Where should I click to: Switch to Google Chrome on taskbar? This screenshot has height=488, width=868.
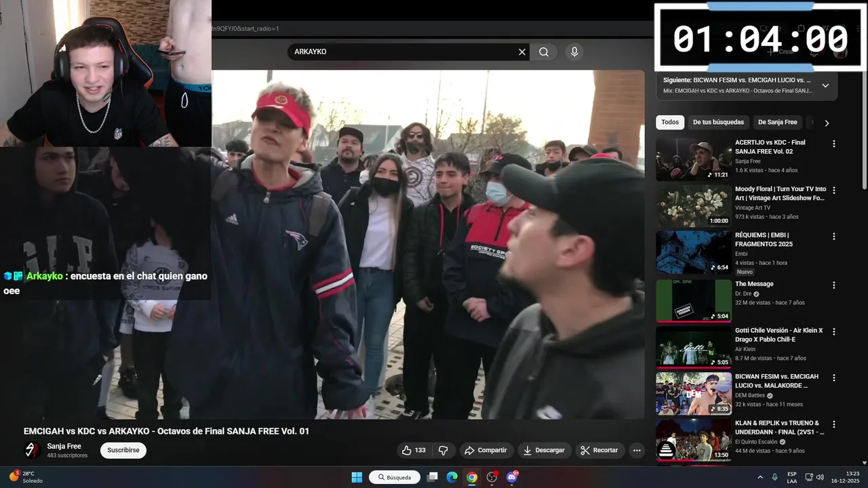pyautogui.click(x=472, y=477)
